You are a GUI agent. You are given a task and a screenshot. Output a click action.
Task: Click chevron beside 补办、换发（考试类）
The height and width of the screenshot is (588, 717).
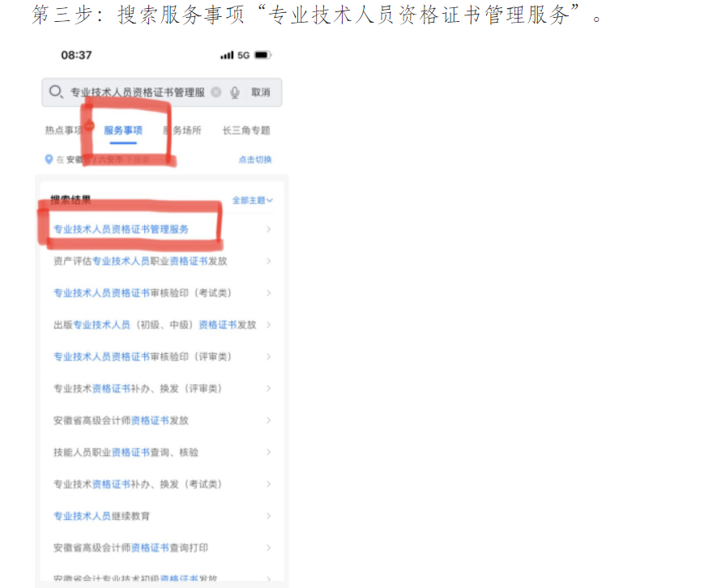268,484
